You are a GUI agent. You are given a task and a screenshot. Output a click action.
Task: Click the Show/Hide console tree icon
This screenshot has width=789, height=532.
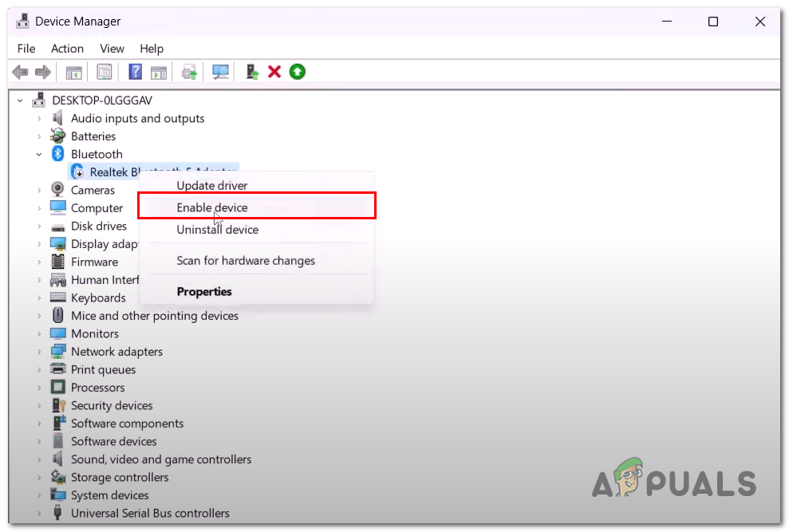74,72
